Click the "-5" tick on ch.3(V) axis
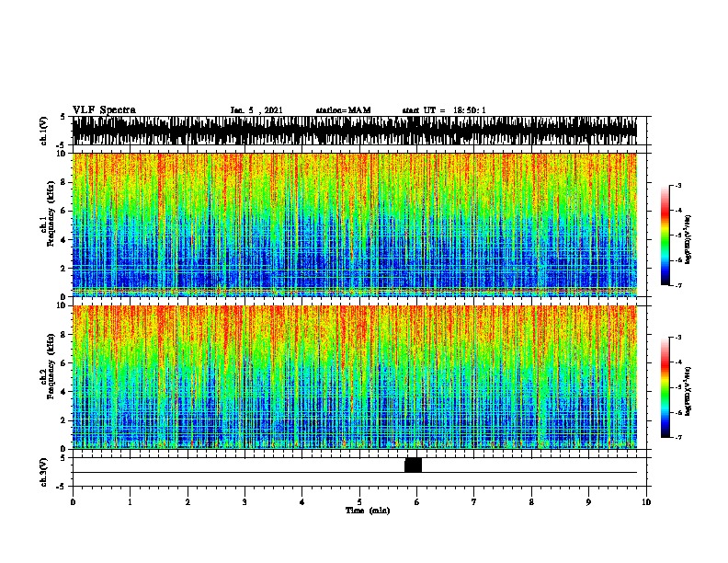 click(62, 487)
